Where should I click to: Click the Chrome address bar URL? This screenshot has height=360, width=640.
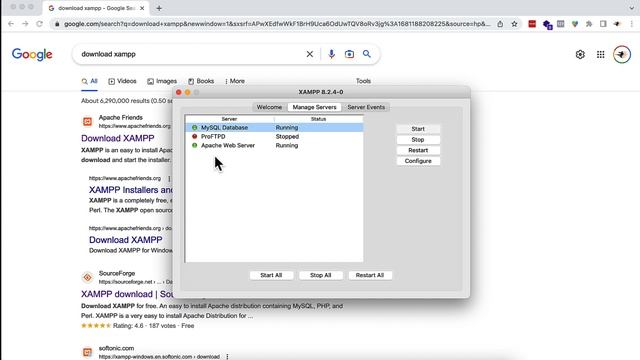[x=277, y=24]
